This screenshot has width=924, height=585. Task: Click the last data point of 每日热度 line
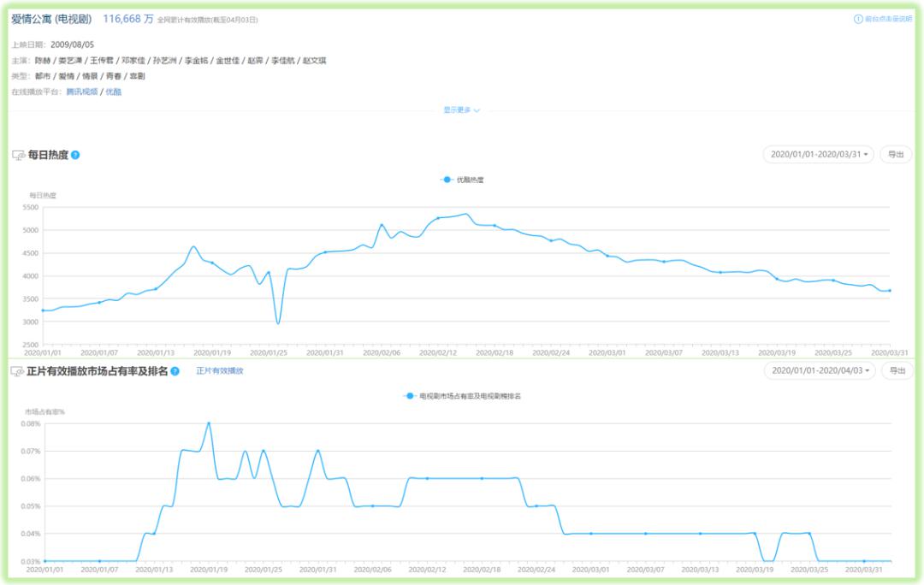890,291
